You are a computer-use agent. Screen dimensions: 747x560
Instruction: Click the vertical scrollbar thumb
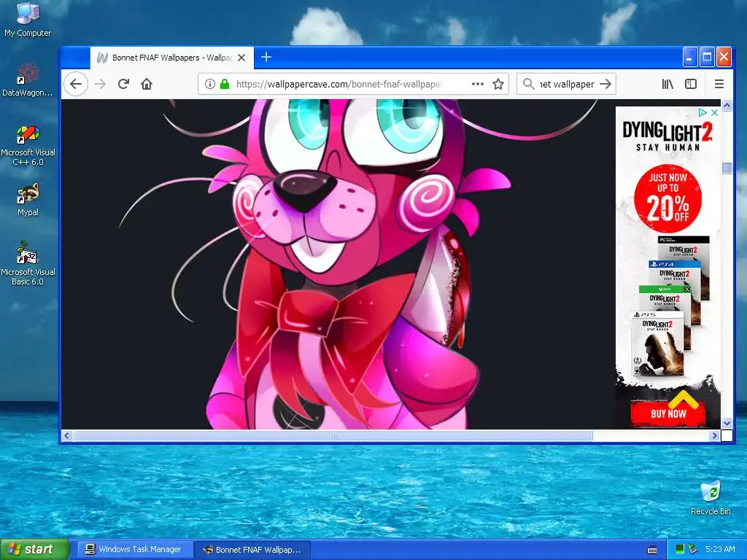[x=727, y=168]
